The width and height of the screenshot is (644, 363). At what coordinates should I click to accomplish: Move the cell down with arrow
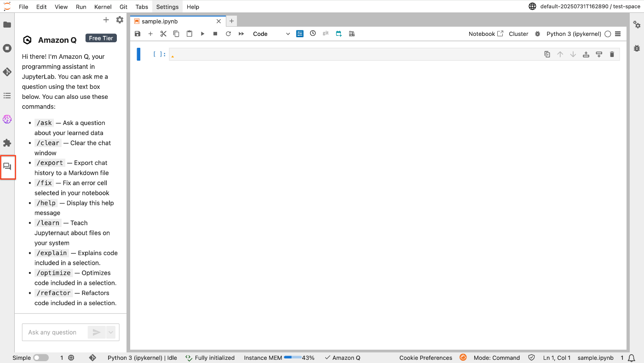point(573,54)
